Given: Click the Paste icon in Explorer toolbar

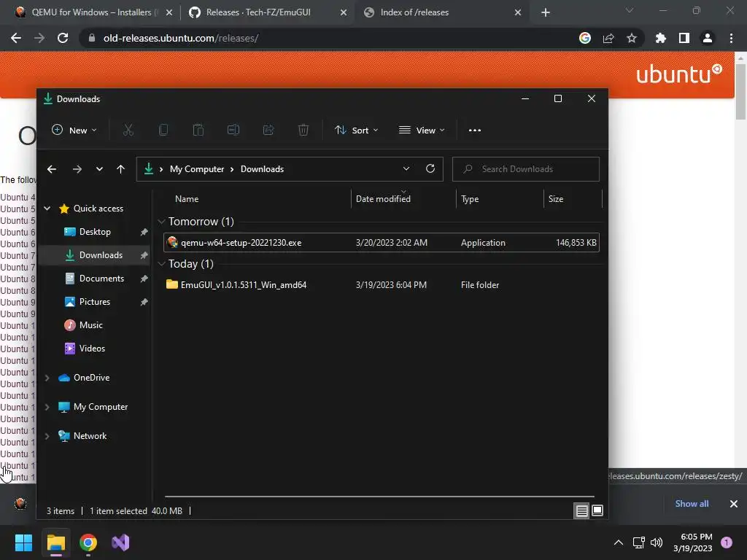Looking at the screenshot, I should [x=198, y=130].
